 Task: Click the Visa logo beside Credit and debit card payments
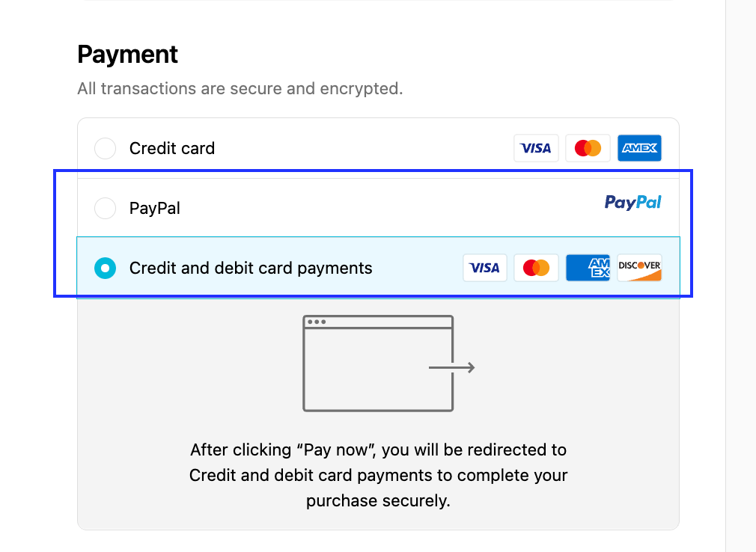(x=485, y=268)
